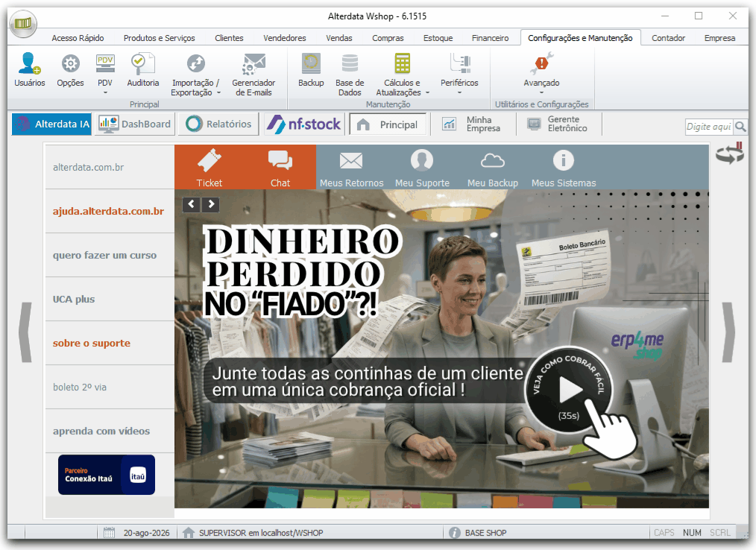Screen dimensions: 756x550
Task: Expand Importação / Exportação dropdown arrow
Action: coord(218,92)
